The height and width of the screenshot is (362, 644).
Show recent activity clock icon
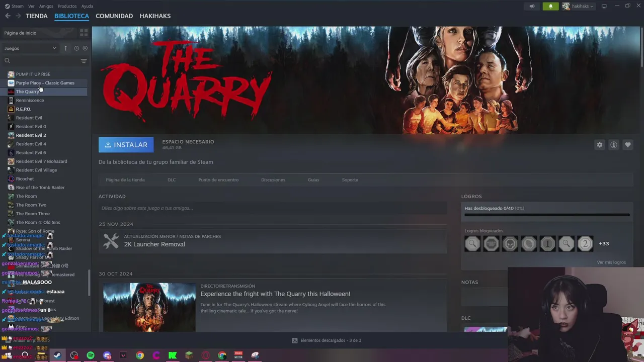tap(76, 48)
